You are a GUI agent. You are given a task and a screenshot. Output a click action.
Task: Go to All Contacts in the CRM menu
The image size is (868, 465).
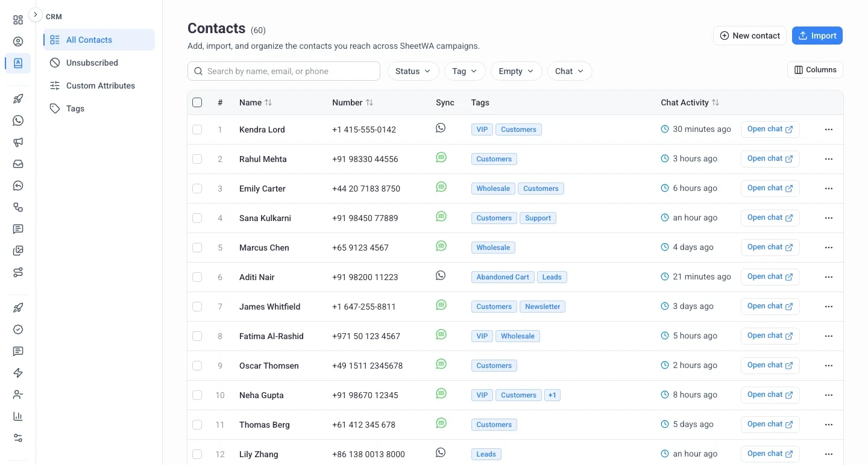click(x=99, y=40)
